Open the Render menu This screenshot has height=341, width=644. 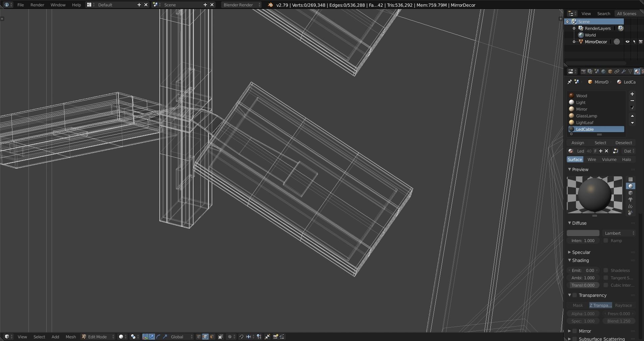tap(37, 5)
